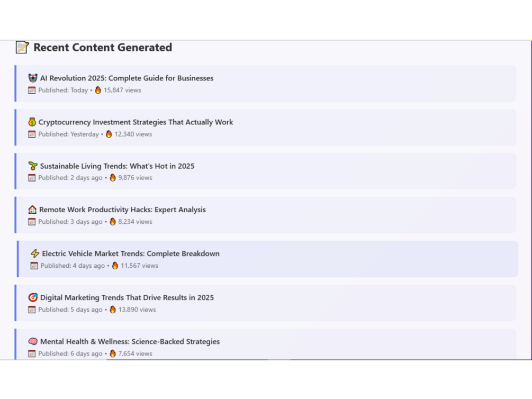532x399 pixels.
Task: Click the calendar icon next to Published: 2 days ago
Action: pos(32,178)
